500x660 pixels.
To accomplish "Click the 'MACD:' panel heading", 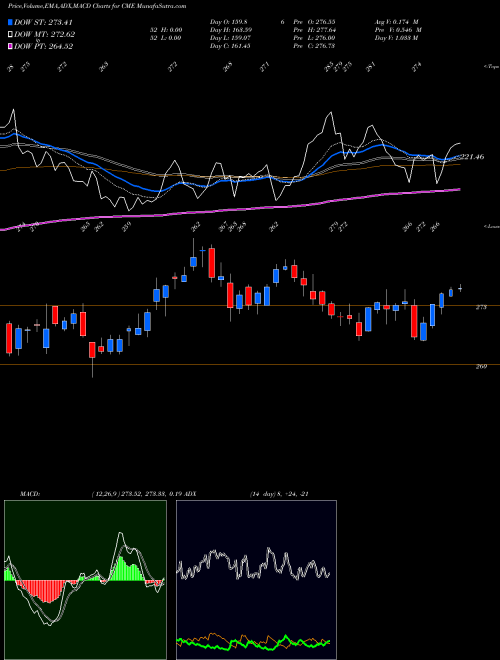I will pyautogui.click(x=29, y=494).
